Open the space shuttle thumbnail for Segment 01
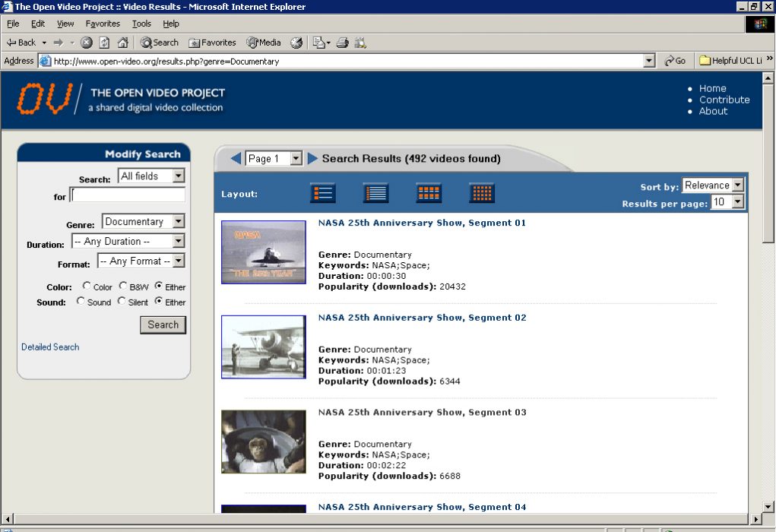 pos(264,252)
